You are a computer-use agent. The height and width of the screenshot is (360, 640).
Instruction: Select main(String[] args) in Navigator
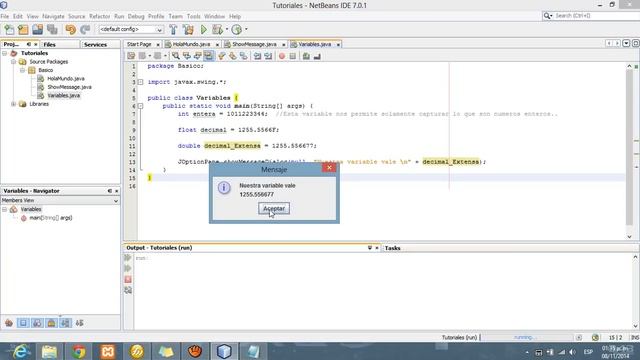(x=51, y=218)
